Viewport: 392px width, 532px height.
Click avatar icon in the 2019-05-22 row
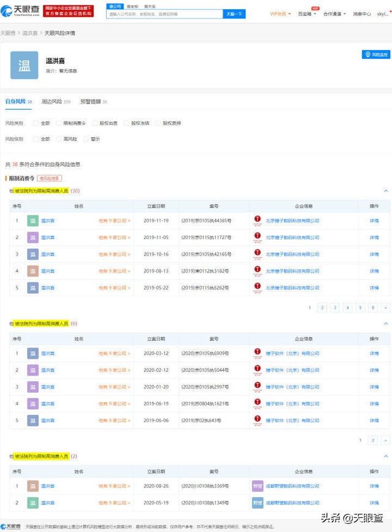(x=33, y=288)
